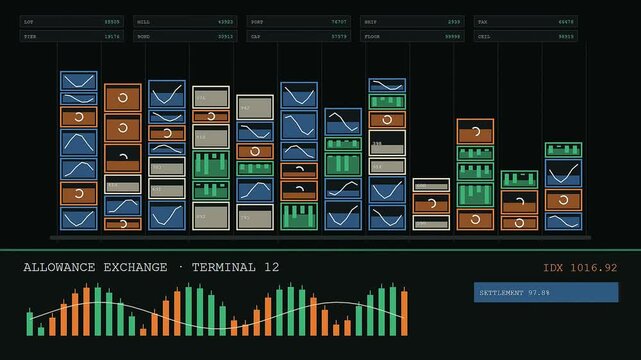Click the SETTLEMENT 97.8% progress bar
Viewport: 641px width, 360px height.
[546, 293]
